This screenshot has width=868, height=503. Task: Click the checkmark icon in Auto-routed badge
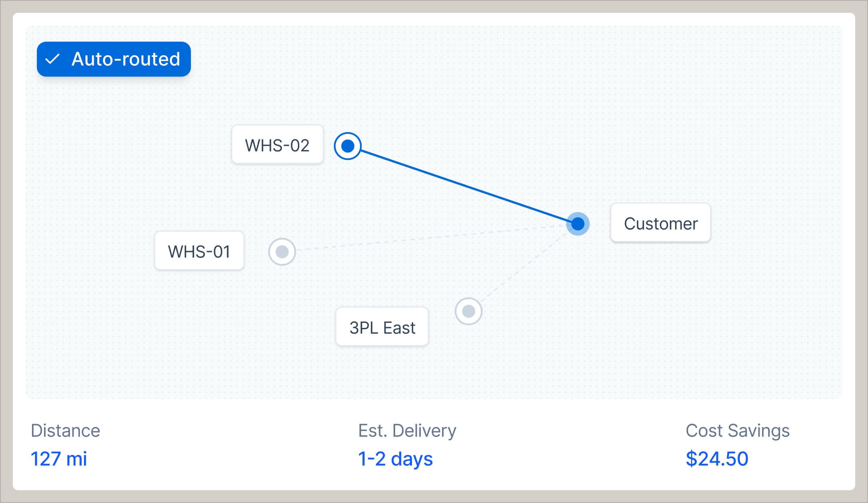53,59
